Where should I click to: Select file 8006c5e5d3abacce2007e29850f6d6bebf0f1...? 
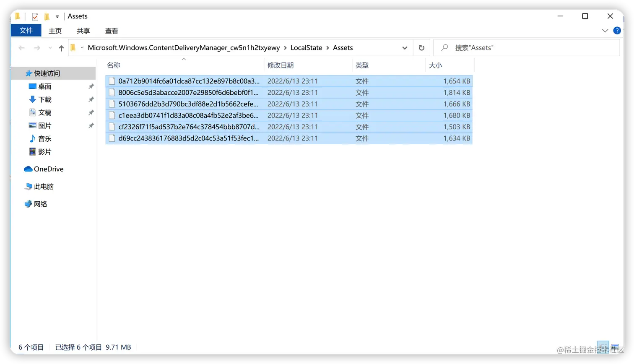coord(289,93)
